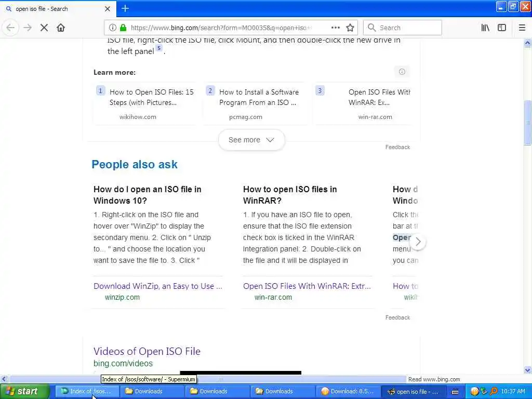Viewport: 532px width, 399px height.
Task: Open 'Open ISO Files With WinRAR: Extr...' link
Action: click(x=307, y=286)
